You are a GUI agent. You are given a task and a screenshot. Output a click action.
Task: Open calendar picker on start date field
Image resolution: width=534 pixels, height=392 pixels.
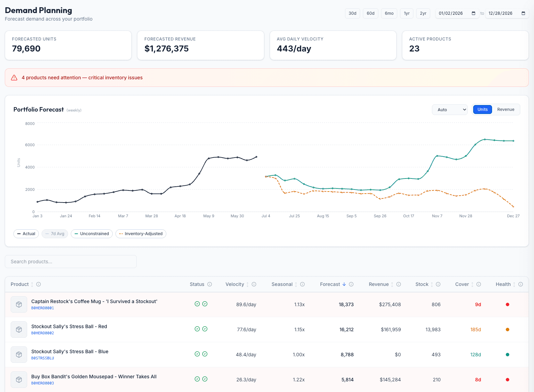click(x=474, y=13)
